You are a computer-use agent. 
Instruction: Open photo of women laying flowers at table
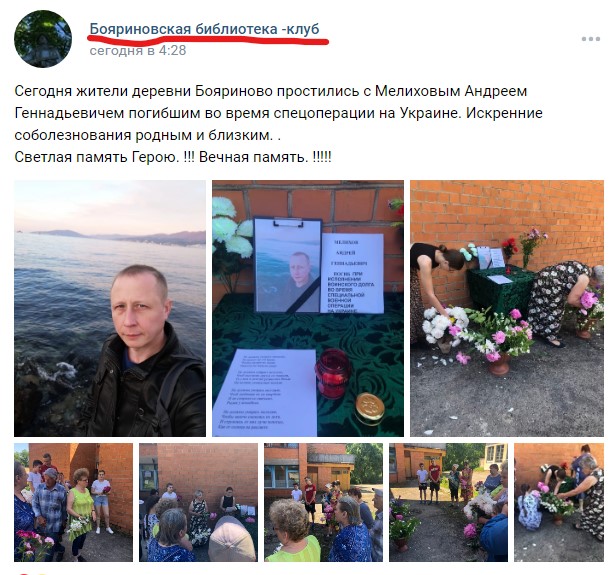pyautogui.click(x=507, y=308)
